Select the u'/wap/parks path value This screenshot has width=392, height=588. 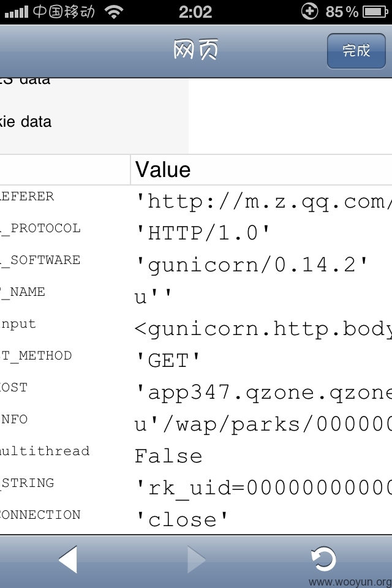pos(263,424)
